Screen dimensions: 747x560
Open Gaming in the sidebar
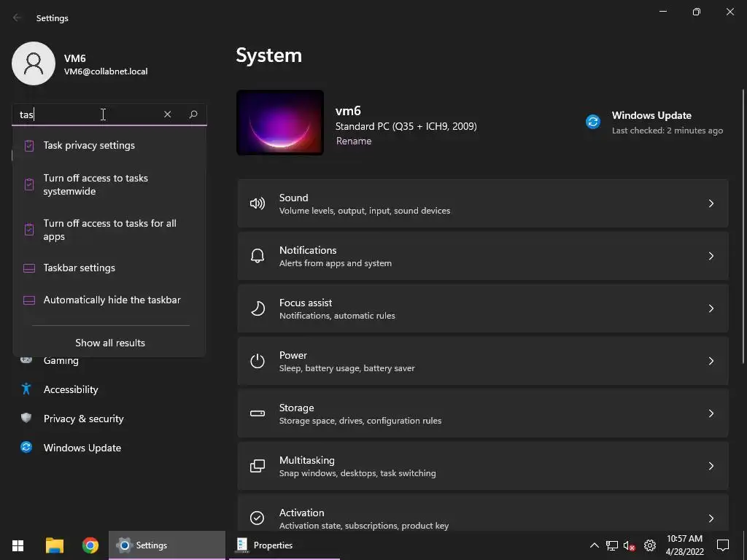point(61,360)
